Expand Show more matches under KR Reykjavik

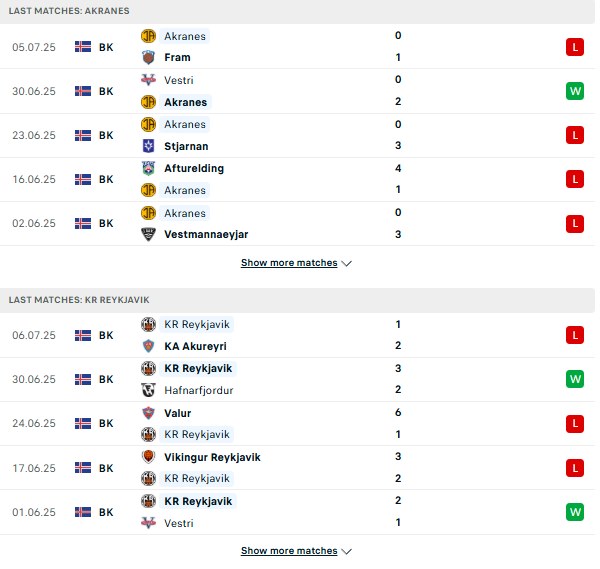(289, 551)
